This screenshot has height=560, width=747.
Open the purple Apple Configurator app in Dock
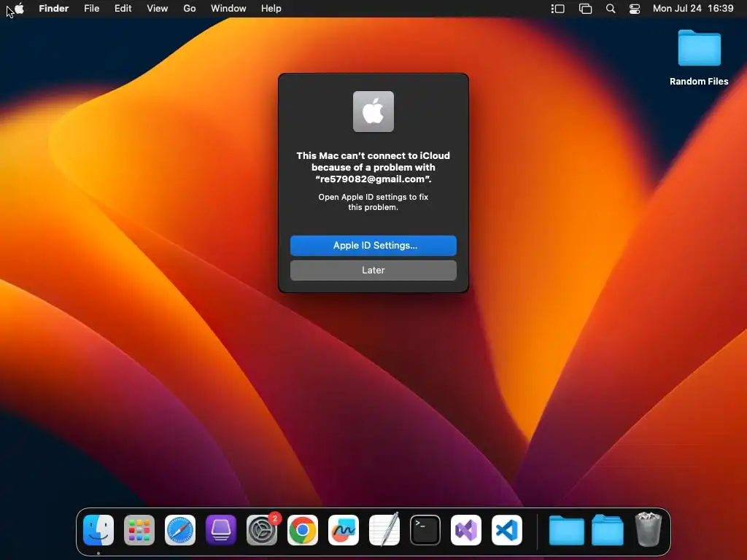pyautogui.click(x=221, y=530)
